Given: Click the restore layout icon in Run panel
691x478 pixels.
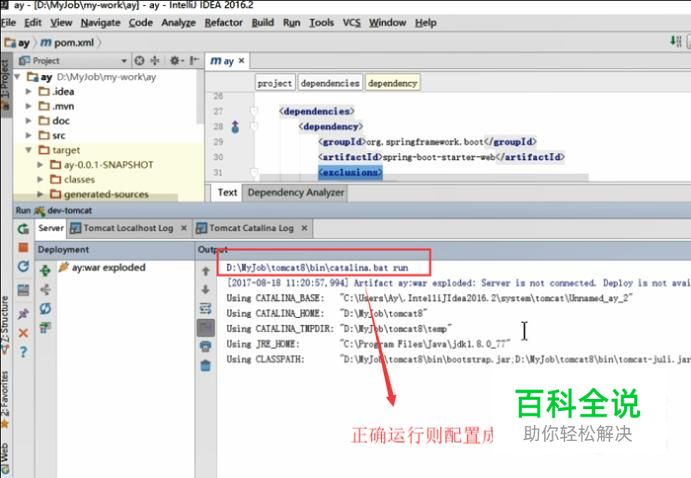Looking at the screenshot, I should [23, 289].
